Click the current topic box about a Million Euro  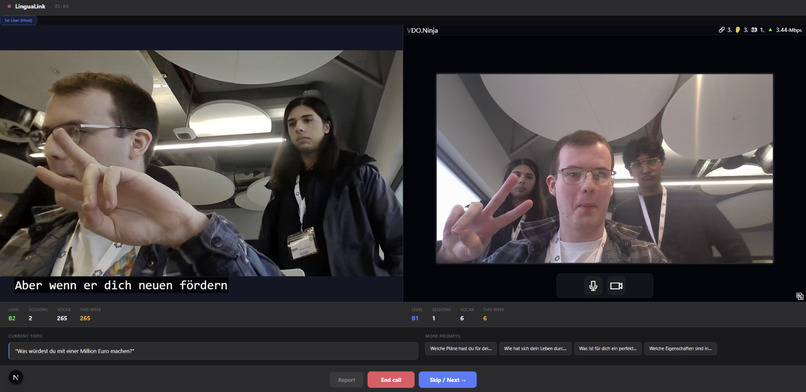tap(213, 351)
